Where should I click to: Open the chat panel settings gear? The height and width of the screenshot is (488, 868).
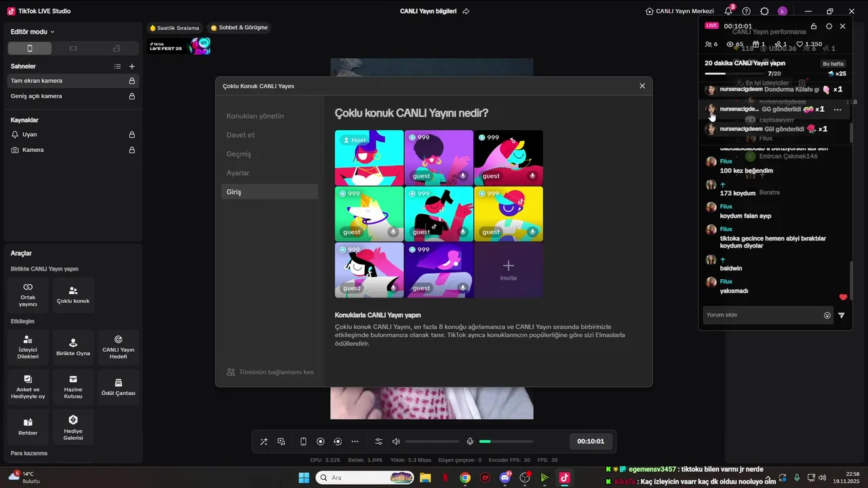point(829,26)
